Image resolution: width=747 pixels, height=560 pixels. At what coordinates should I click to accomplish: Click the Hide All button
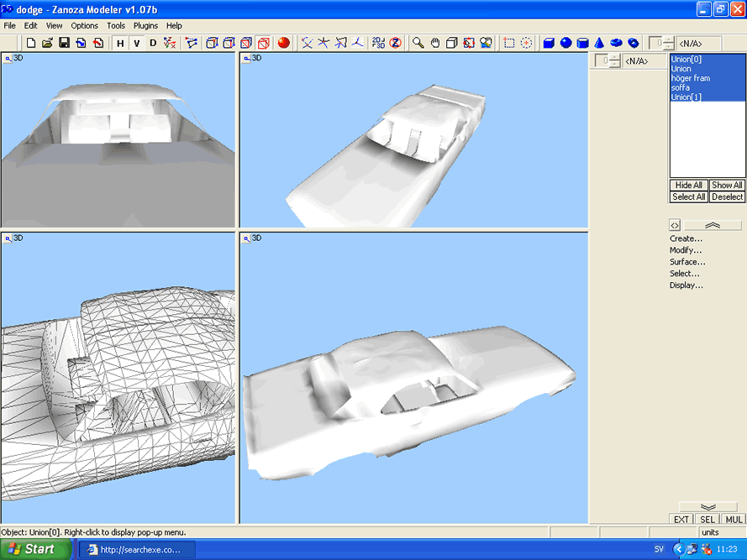coord(689,185)
